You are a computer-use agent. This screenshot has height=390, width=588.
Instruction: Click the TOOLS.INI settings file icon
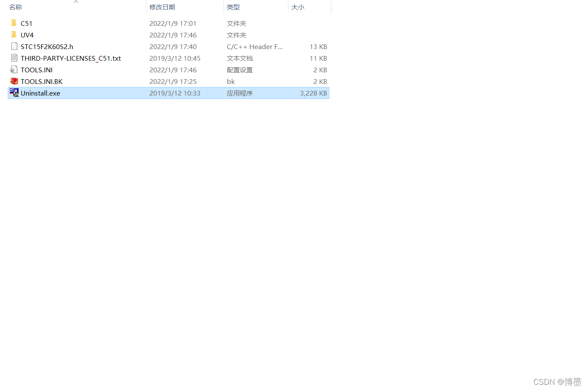(x=14, y=70)
